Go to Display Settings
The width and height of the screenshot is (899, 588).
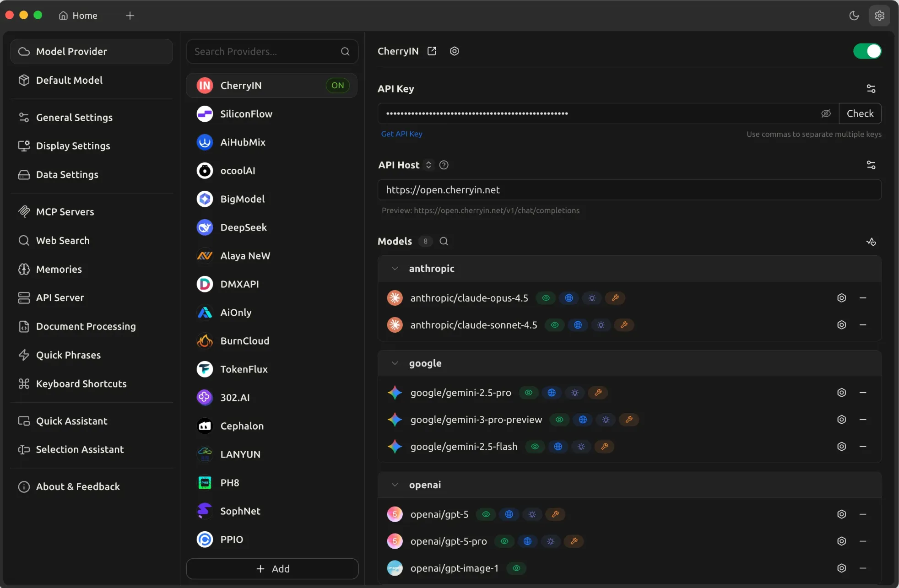92,146
